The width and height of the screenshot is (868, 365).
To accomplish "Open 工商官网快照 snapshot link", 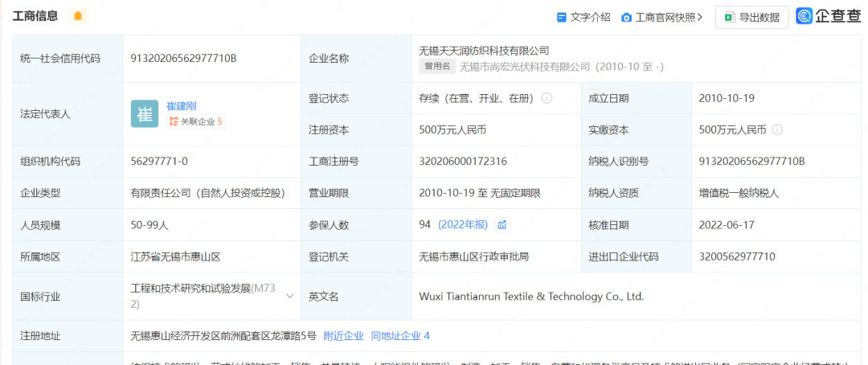I will click(669, 17).
